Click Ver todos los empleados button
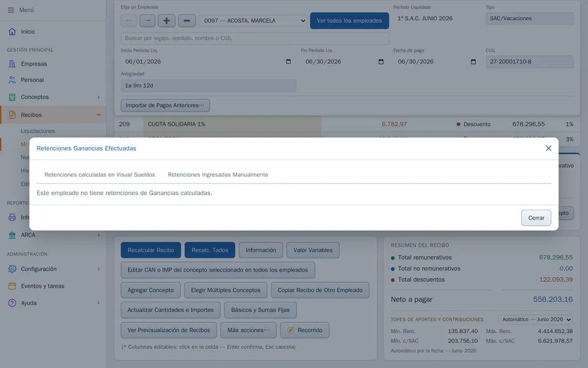This screenshot has height=368, width=588. click(x=350, y=21)
